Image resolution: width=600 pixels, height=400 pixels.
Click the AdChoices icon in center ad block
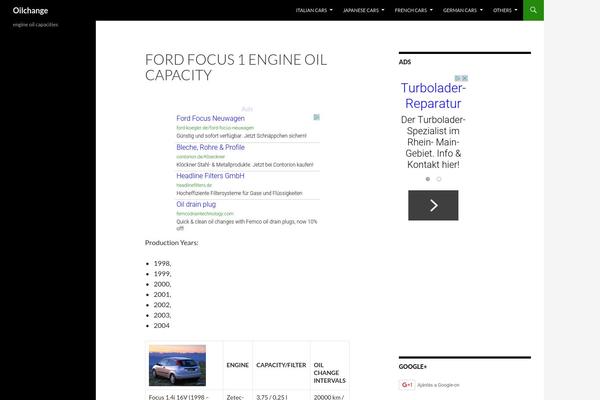tap(316, 117)
